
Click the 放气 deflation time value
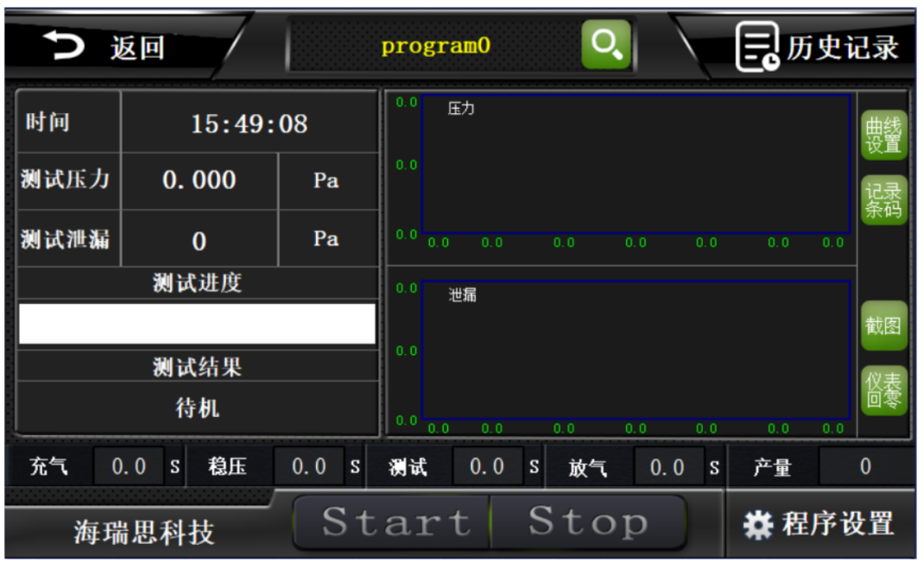coord(667,467)
